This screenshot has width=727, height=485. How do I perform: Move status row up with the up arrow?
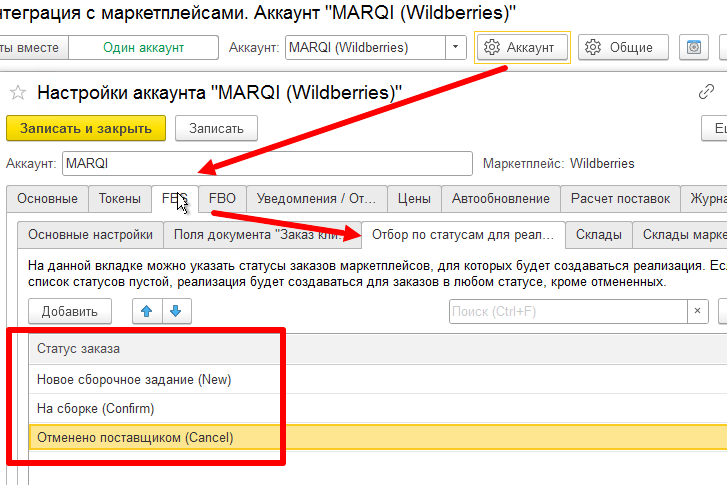(x=147, y=312)
